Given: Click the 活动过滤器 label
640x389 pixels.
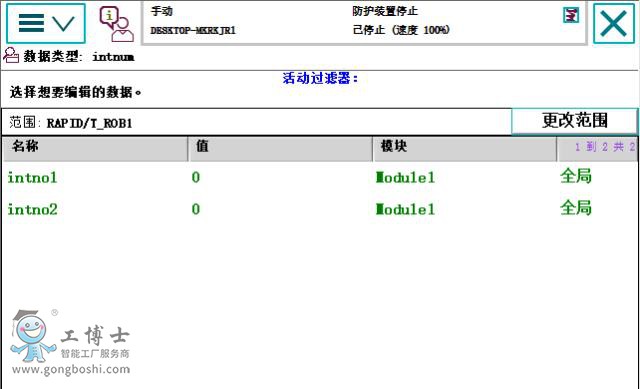Looking at the screenshot, I should pyautogui.click(x=320, y=78).
